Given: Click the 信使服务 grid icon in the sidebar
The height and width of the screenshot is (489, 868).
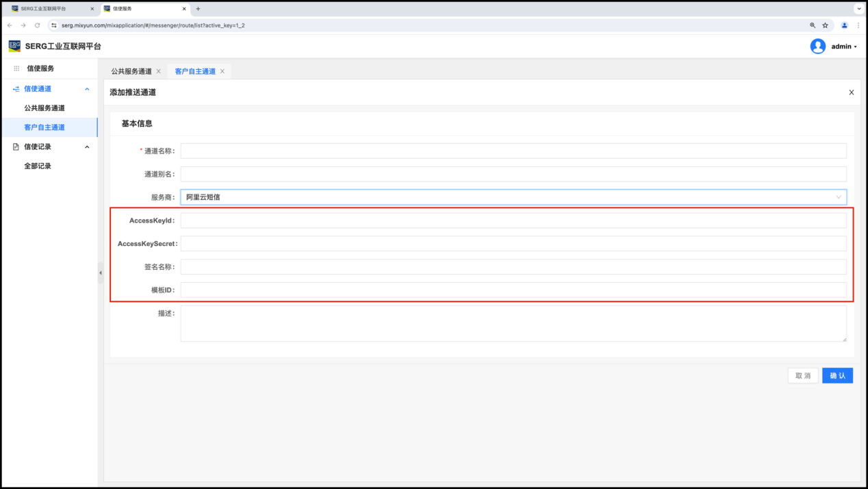Looking at the screenshot, I should point(16,68).
